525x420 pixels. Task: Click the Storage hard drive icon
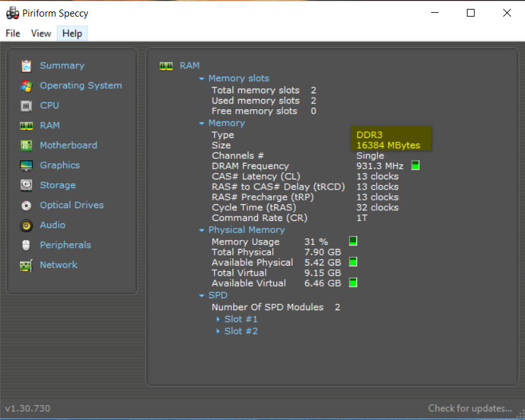pyautogui.click(x=26, y=185)
